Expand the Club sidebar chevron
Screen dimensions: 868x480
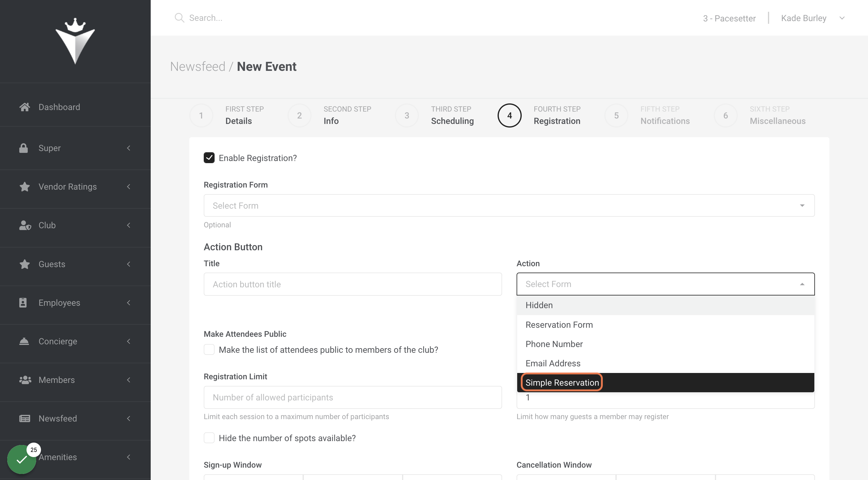pyautogui.click(x=128, y=225)
